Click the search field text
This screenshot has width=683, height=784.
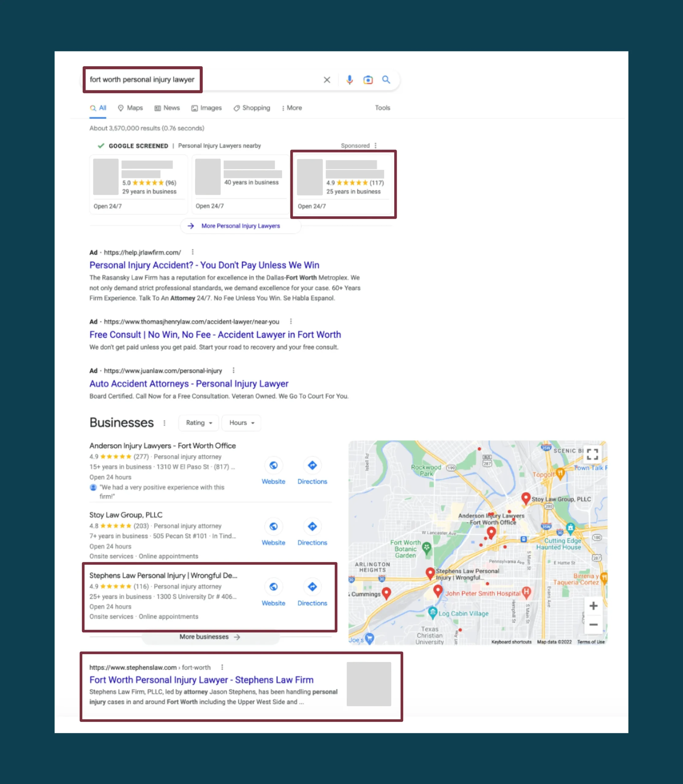click(x=142, y=79)
